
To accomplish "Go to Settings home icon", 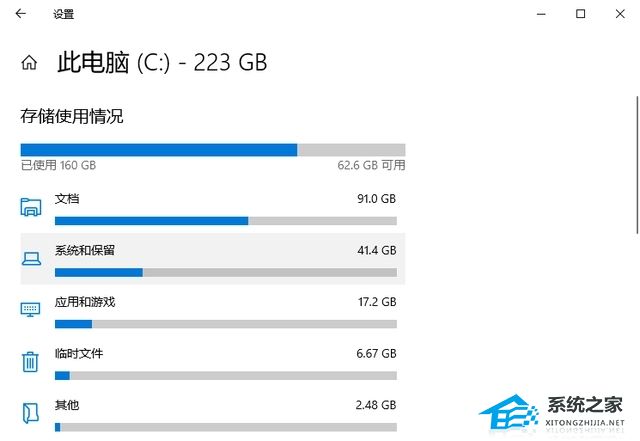I will pyautogui.click(x=30, y=63).
